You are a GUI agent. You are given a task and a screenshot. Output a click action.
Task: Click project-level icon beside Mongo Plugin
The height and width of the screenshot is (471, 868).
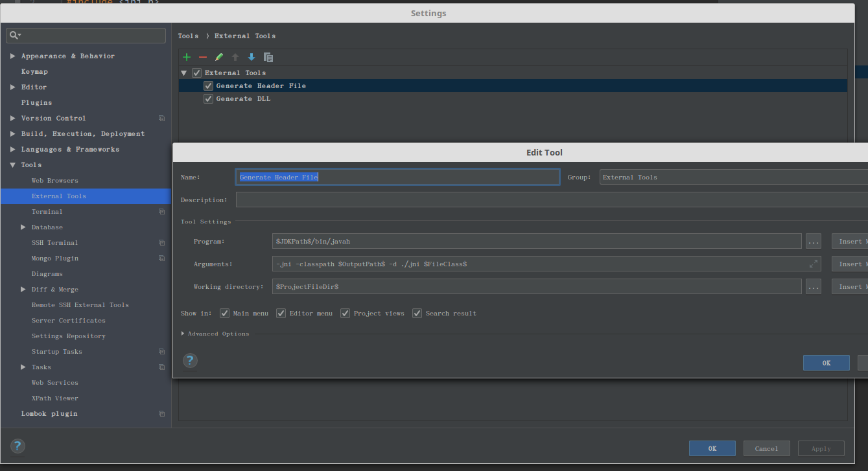161,258
